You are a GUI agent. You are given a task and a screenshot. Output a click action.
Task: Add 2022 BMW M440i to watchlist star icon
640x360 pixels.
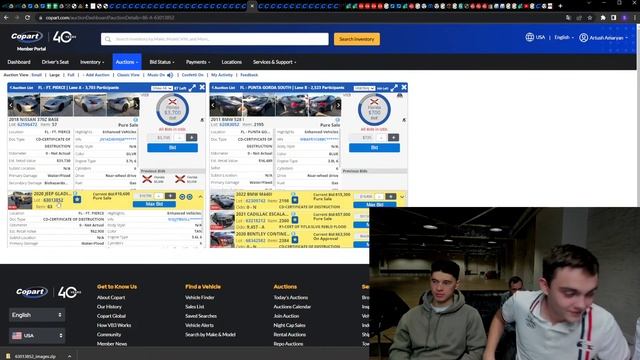(x=295, y=200)
